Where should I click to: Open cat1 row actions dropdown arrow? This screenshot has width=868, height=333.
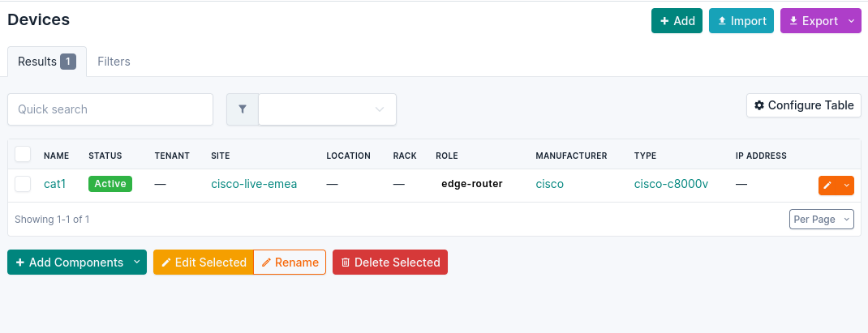pos(846,186)
